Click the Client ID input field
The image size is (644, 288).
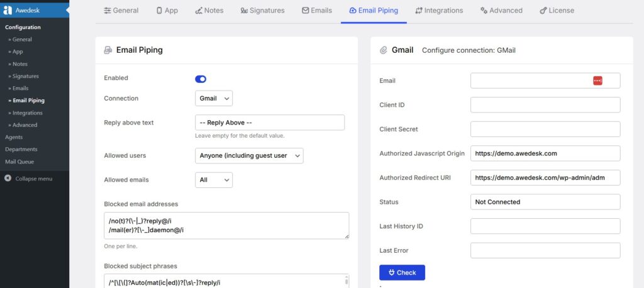click(545, 105)
